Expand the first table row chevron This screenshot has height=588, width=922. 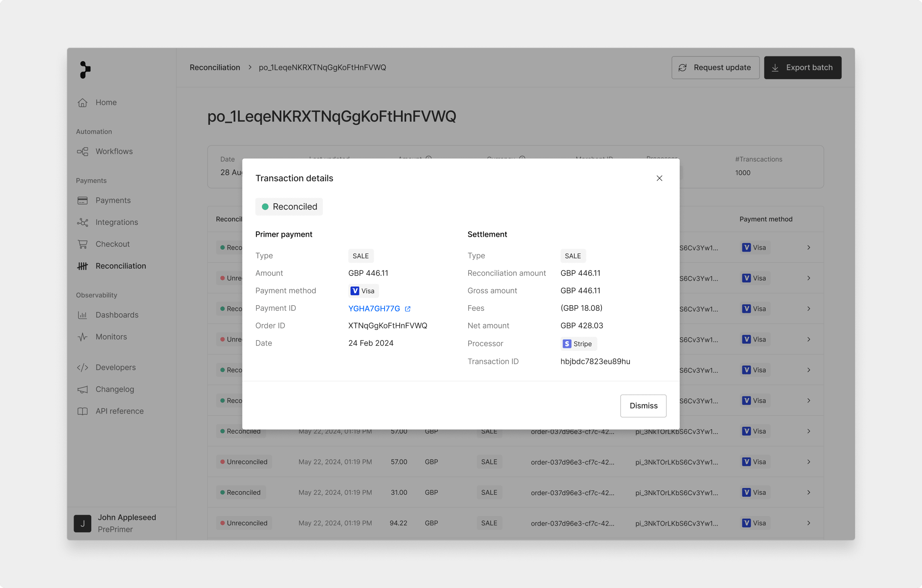pos(809,248)
